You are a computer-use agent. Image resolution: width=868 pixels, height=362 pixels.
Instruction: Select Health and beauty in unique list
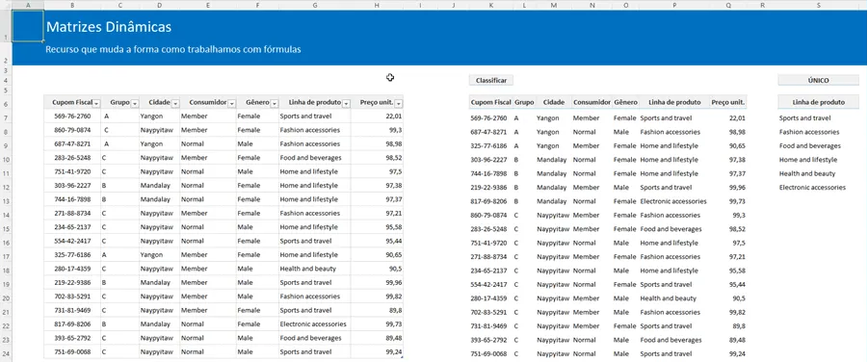pyautogui.click(x=818, y=174)
